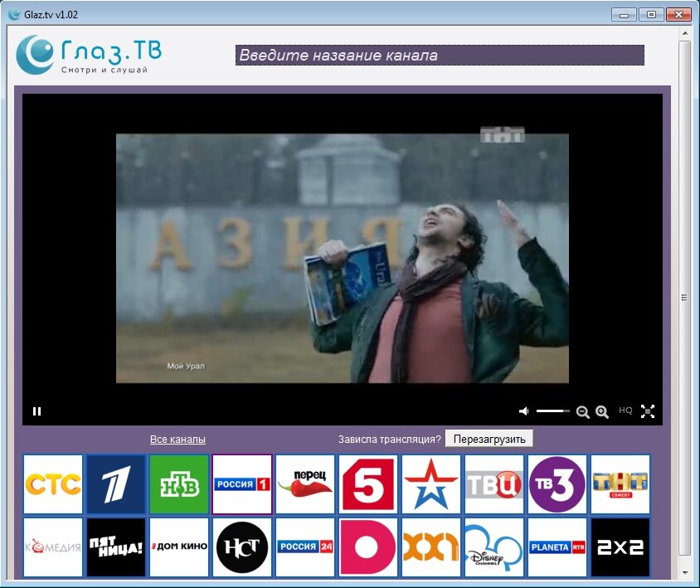
Task: Select the Planeta RTR channel
Action: pos(557,547)
